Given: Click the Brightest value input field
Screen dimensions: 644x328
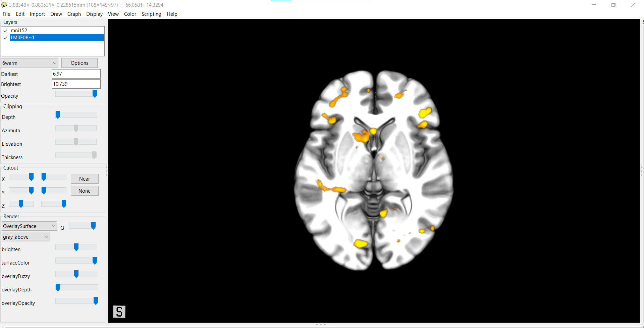Looking at the screenshot, I should 76,84.
